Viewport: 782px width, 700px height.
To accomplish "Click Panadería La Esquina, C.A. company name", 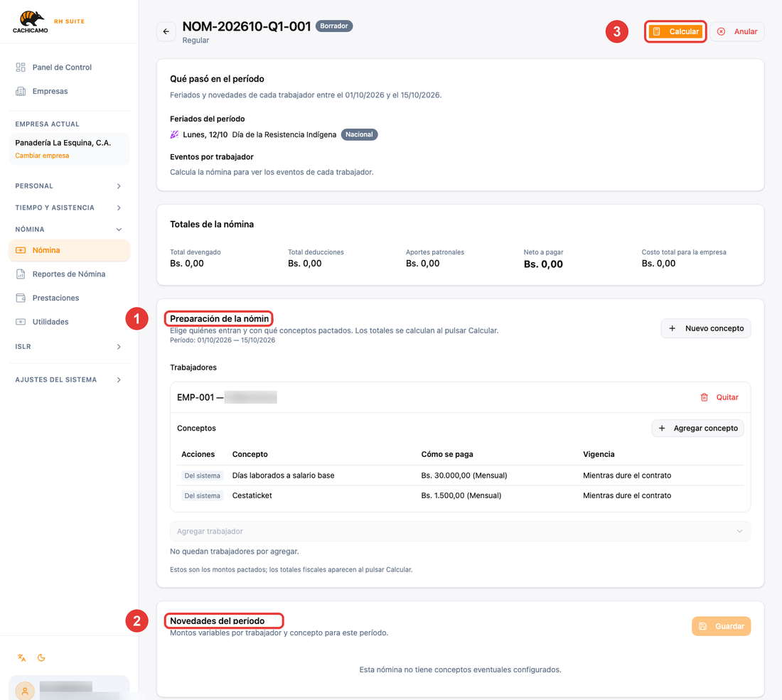I will click(63, 143).
